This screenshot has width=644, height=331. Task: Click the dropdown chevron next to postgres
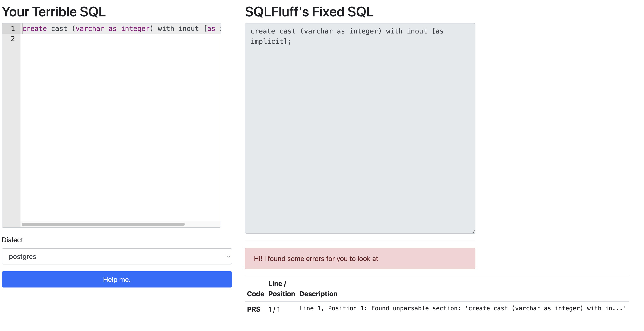228,256
